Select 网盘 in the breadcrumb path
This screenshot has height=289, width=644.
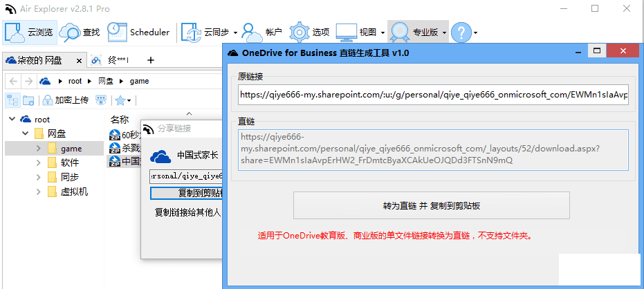[x=106, y=81]
